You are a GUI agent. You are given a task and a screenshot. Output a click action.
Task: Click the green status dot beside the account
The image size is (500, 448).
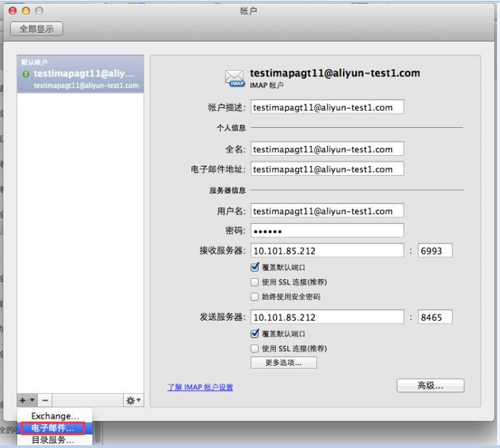coord(27,74)
